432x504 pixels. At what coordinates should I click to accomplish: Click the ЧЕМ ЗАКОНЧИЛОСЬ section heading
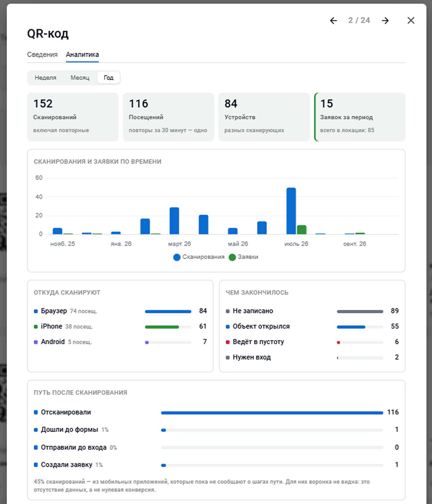(257, 293)
